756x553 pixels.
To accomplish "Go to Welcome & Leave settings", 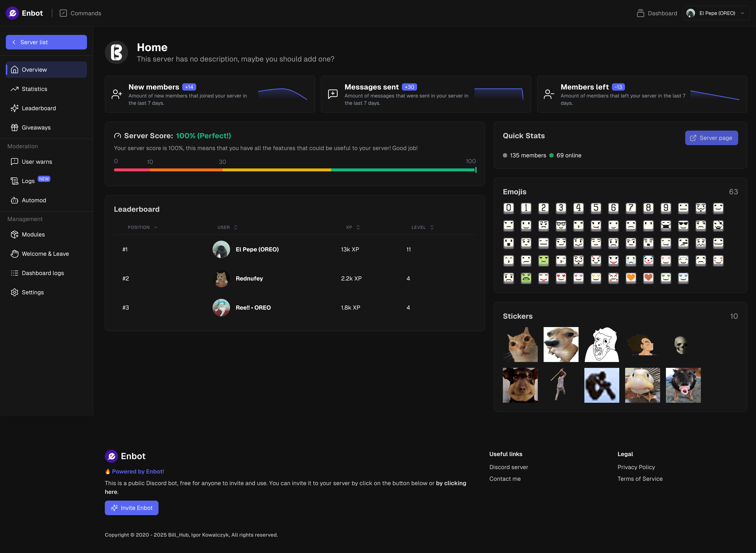I will 45,254.
